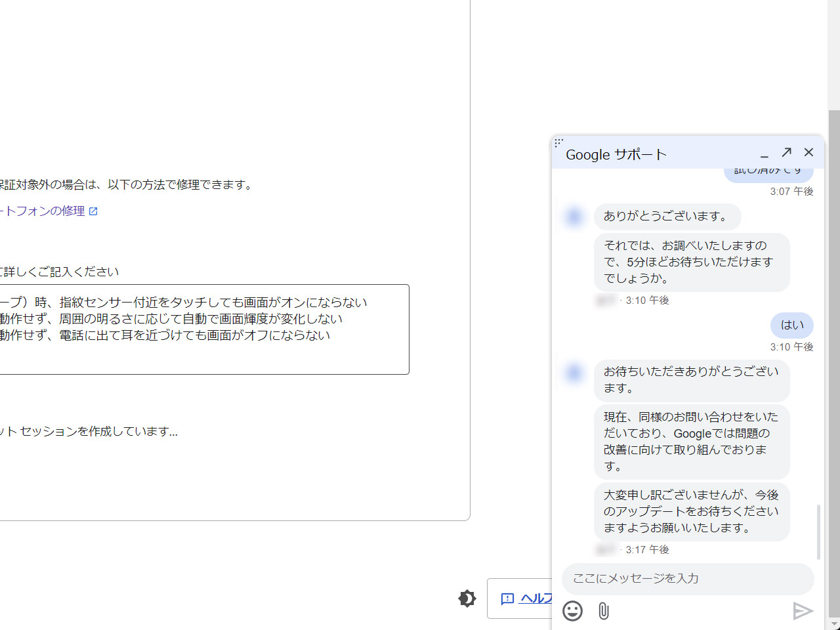This screenshot has height=630, width=840.
Task: Focus the ここにメッセージを入力 input field
Action: [x=687, y=578]
